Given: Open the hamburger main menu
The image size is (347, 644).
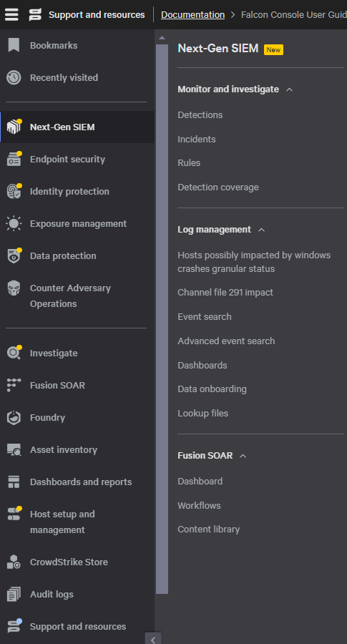Looking at the screenshot, I should 11,15.
